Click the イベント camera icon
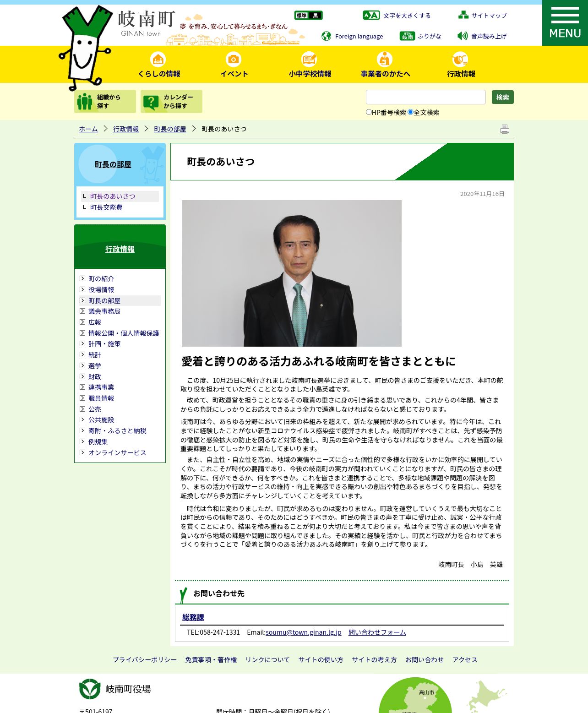Viewport: 588px width, 713px height. (234, 60)
